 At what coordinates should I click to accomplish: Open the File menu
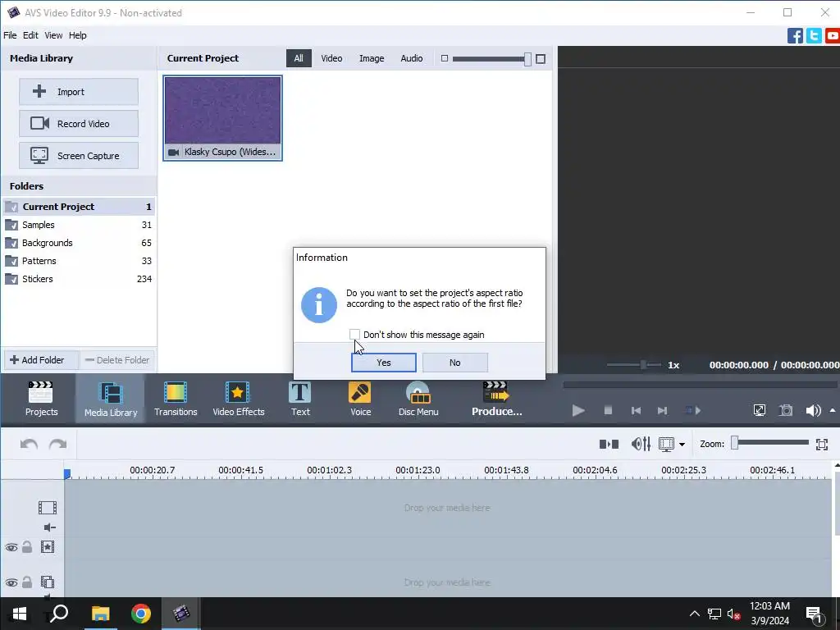[x=10, y=35]
